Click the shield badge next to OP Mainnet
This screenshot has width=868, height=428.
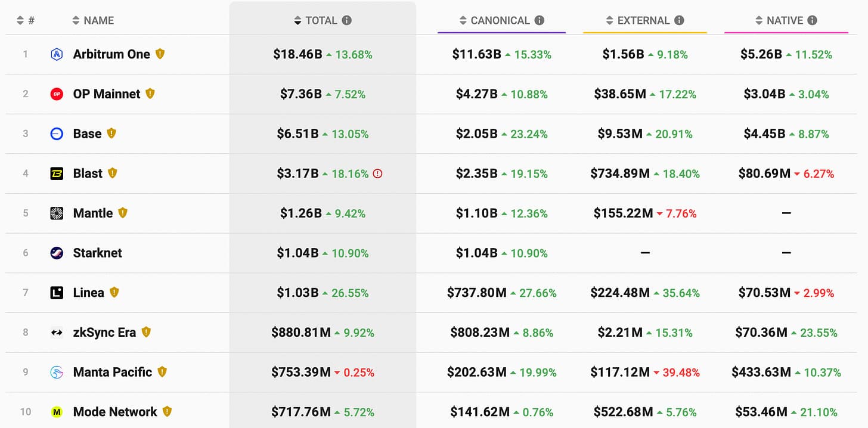(150, 94)
